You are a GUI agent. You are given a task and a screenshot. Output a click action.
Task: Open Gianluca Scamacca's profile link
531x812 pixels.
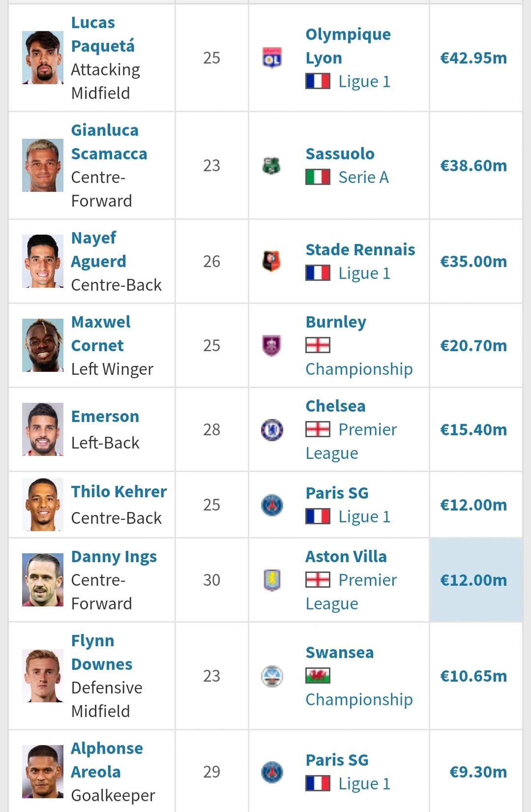click(109, 142)
